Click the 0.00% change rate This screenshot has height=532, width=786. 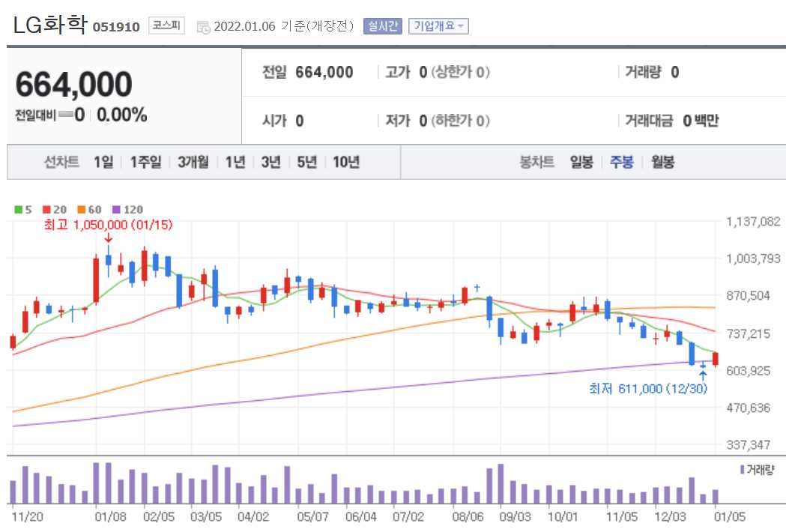pyautogui.click(x=122, y=115)
